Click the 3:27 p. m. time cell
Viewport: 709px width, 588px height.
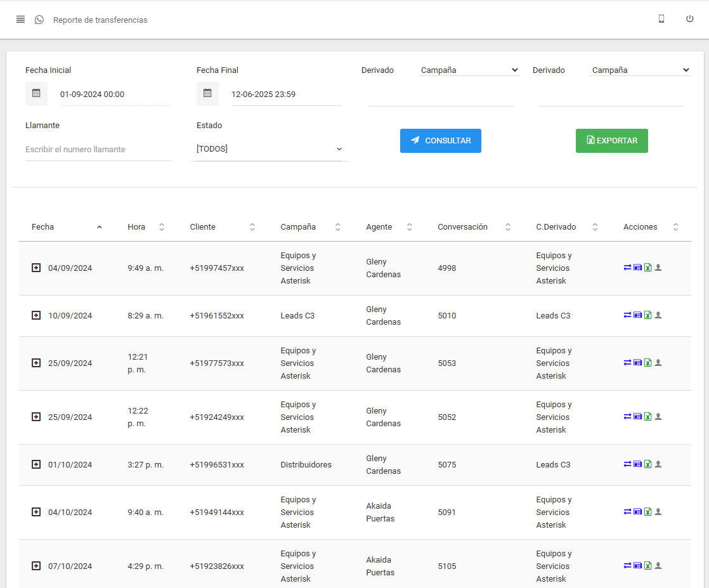click(x=146, y=464)
